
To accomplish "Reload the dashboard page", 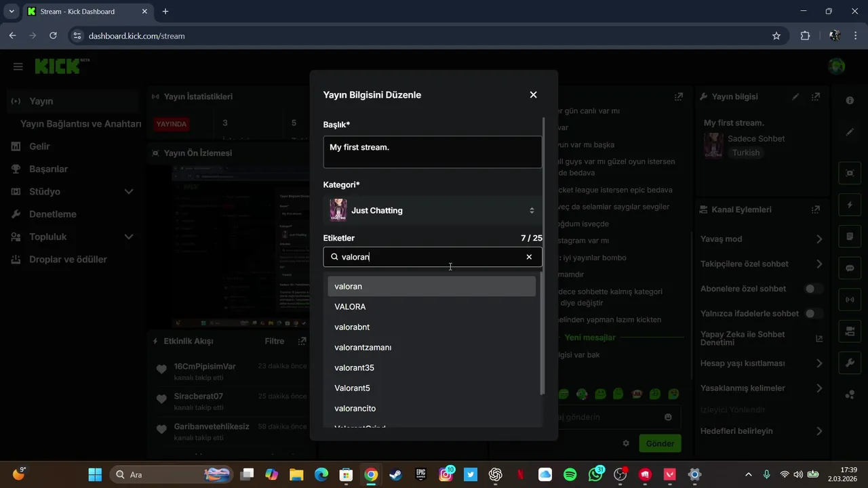I will (53, 36).
